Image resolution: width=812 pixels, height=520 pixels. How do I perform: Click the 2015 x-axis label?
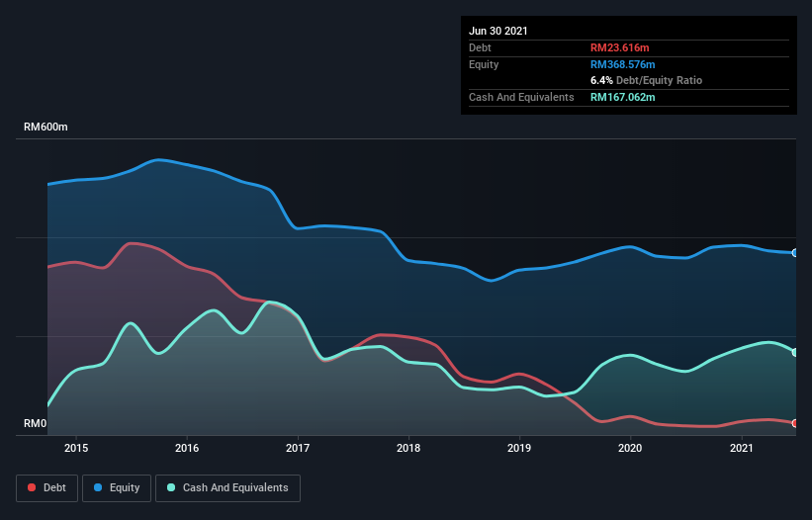pyautogui.click(x=76, y=448)
